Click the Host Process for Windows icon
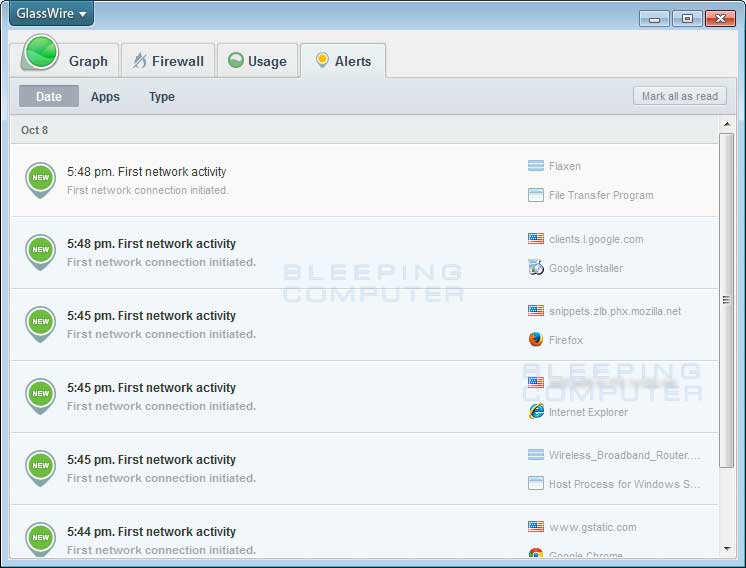The width and height of the screenshot is (746, 568). point(536,484)
